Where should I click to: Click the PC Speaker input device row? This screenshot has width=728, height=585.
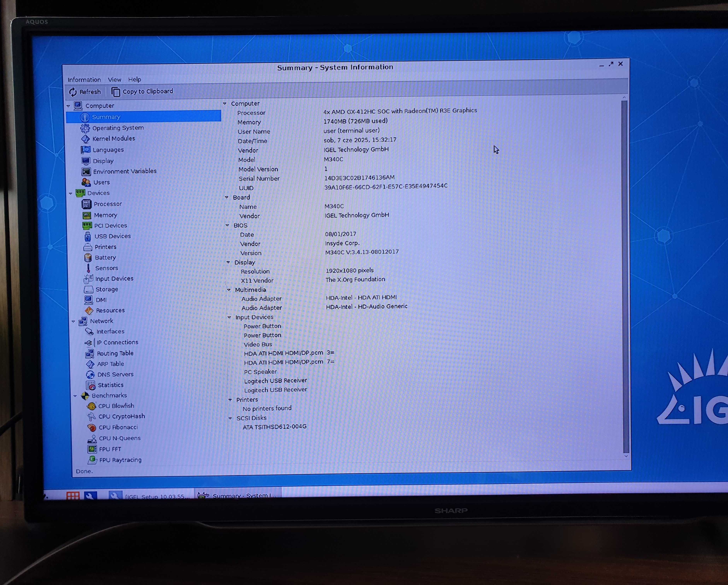click(260, 372)
